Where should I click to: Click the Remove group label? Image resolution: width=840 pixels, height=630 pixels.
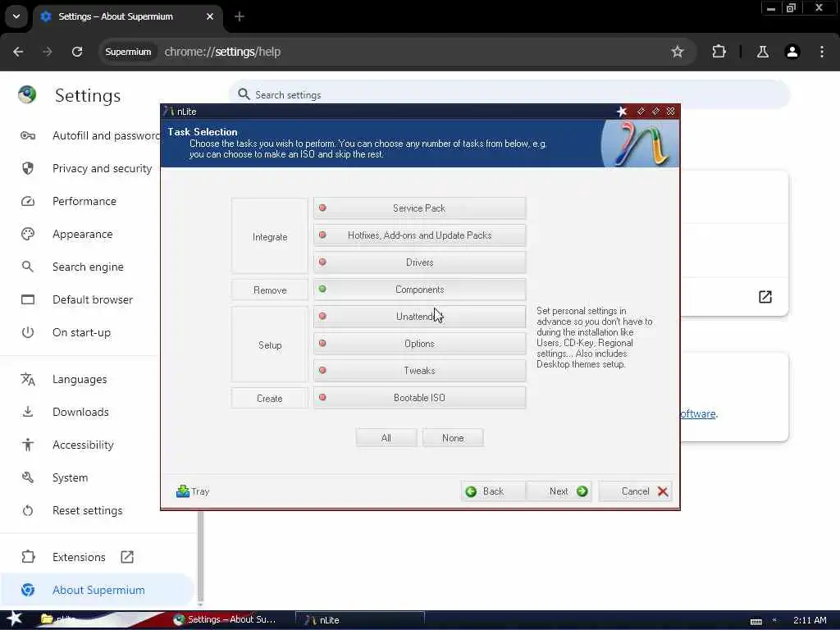(x=270, y=290)
